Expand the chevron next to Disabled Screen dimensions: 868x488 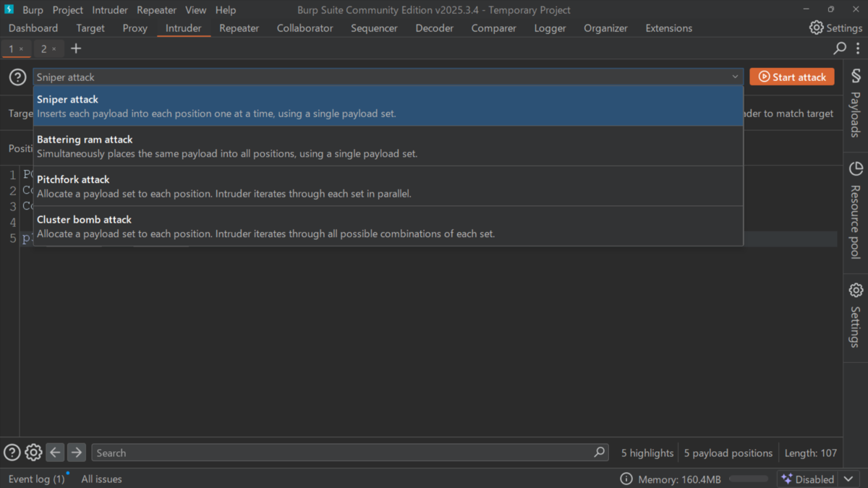pyautogui.click(x=849, y=479)
